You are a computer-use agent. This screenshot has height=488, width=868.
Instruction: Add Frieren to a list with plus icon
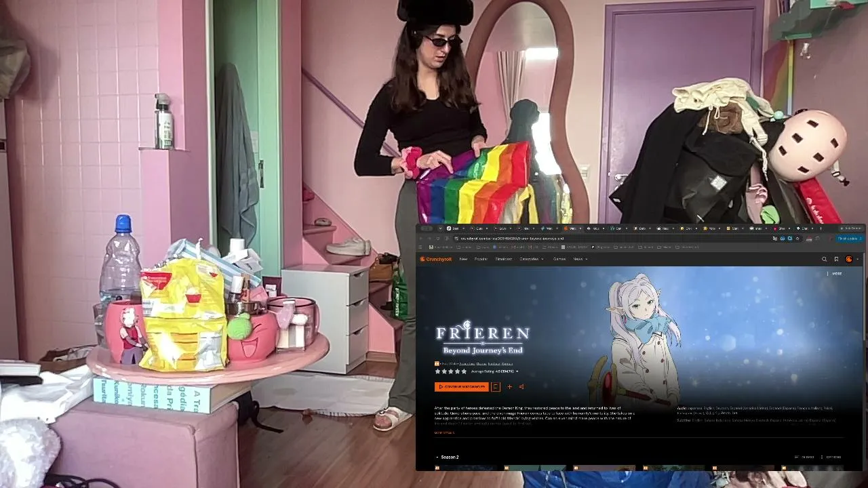coord(509,387)
